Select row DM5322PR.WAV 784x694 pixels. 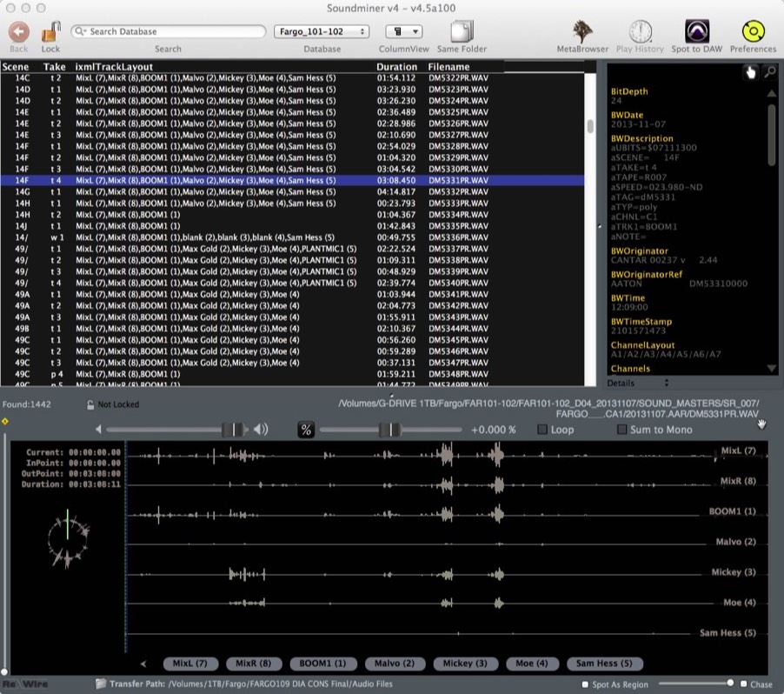click(x=293, y=78)
